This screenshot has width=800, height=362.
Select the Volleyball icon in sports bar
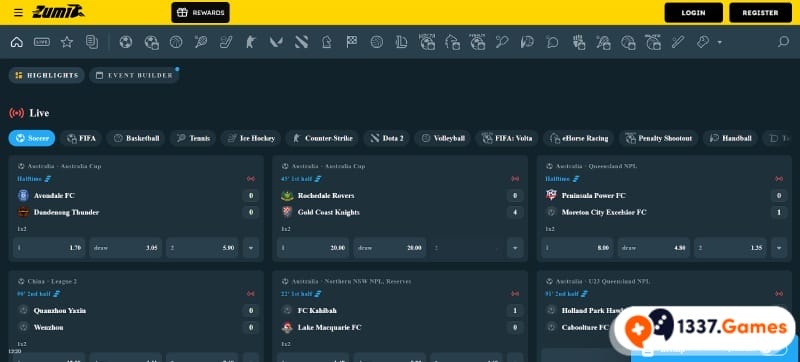coord(377,42)
